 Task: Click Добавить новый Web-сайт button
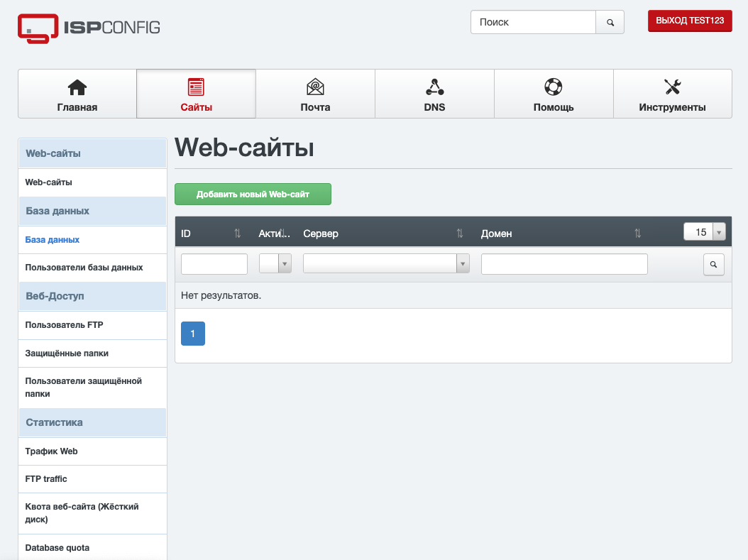[x=253, y=194]
